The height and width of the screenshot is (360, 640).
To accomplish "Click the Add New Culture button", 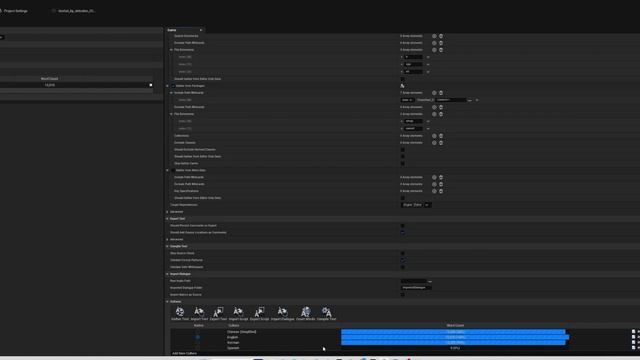I will [x=184, y=353].
